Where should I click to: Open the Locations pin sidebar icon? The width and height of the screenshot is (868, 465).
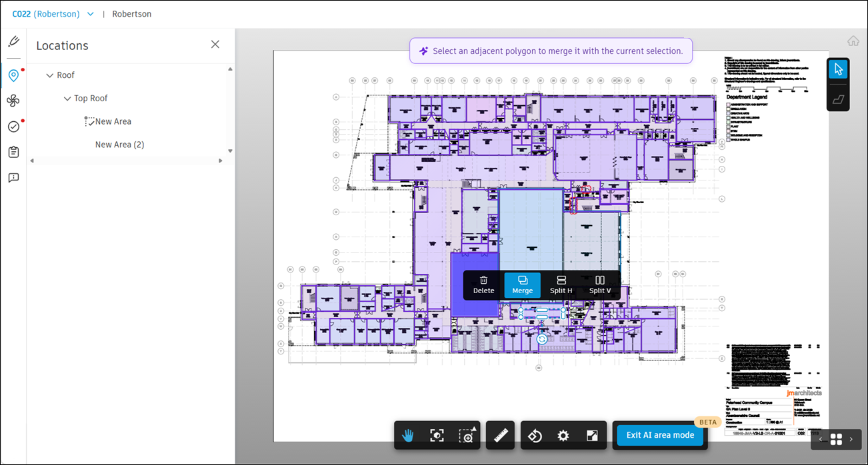(x=13, y=75)
